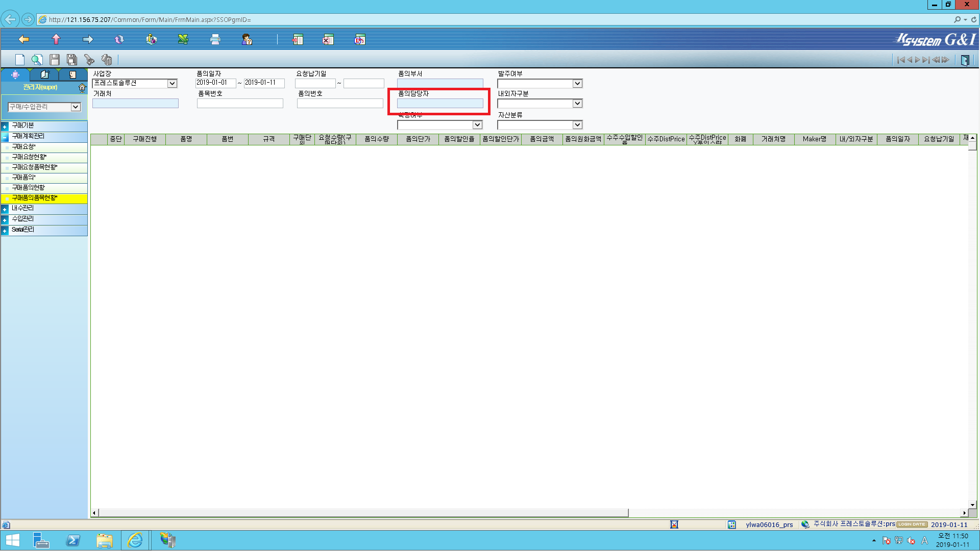The height and width of the screenshot is (551, 980).
Task: Click the yellow back arrow toolbar icon
Action: coord(23,39)
